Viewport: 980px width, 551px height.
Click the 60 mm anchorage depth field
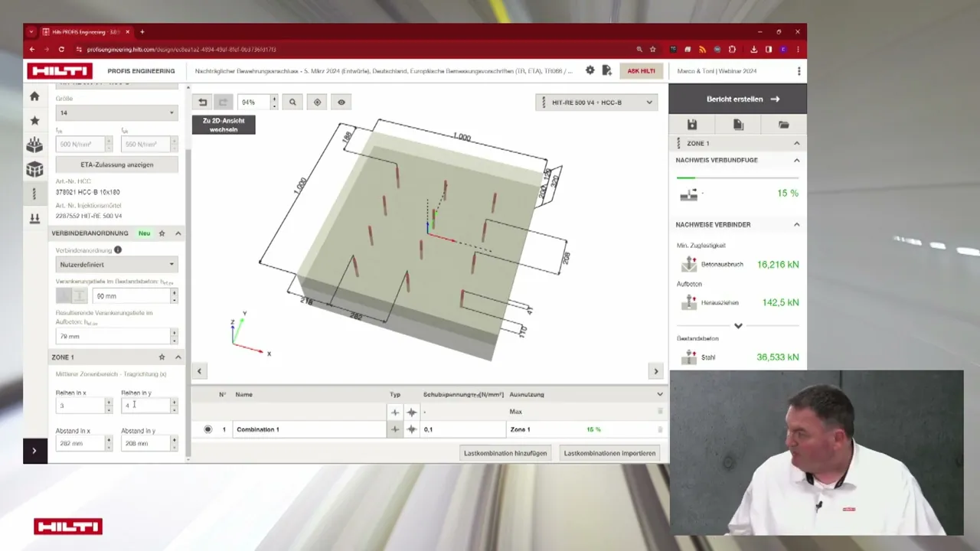(131, 295)
